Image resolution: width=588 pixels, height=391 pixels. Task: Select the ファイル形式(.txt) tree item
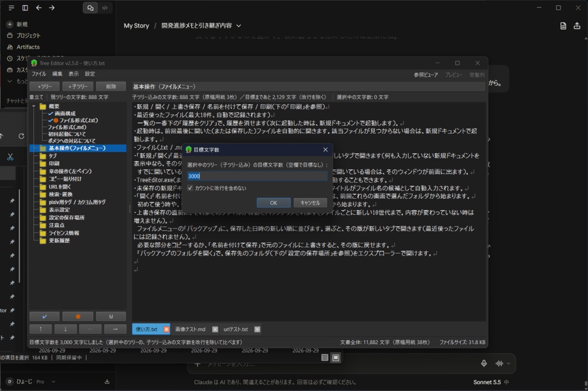78,121
